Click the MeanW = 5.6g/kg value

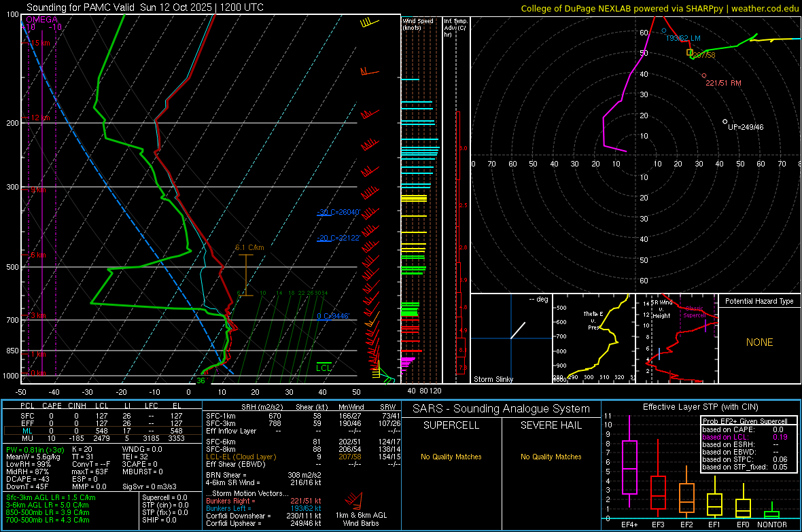click(33, 457)
